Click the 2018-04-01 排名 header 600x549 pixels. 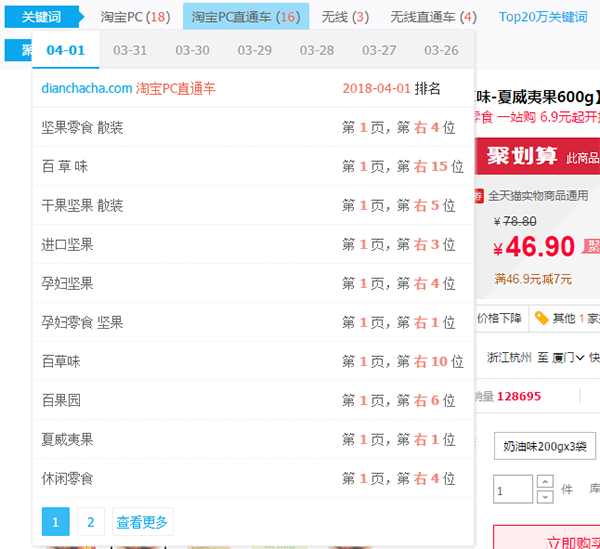click(x=391, y=88)
